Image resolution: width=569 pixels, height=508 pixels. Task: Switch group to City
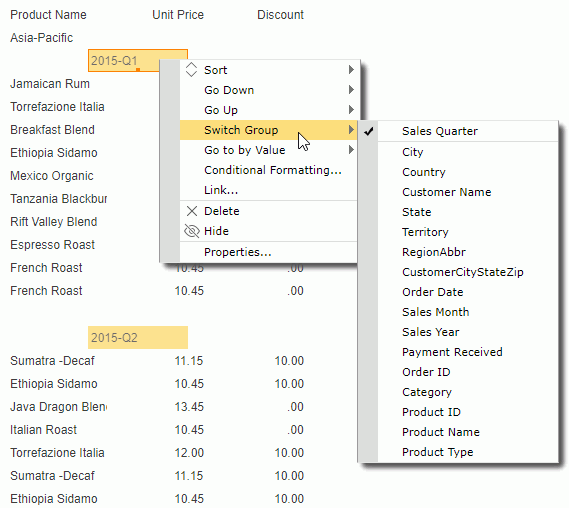tap(468, 152)
